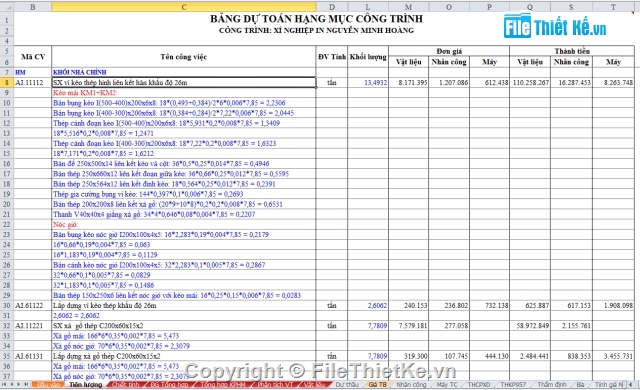
Task: Switch to the Bìa sheet tab
Action: click(x=580, y=384)
